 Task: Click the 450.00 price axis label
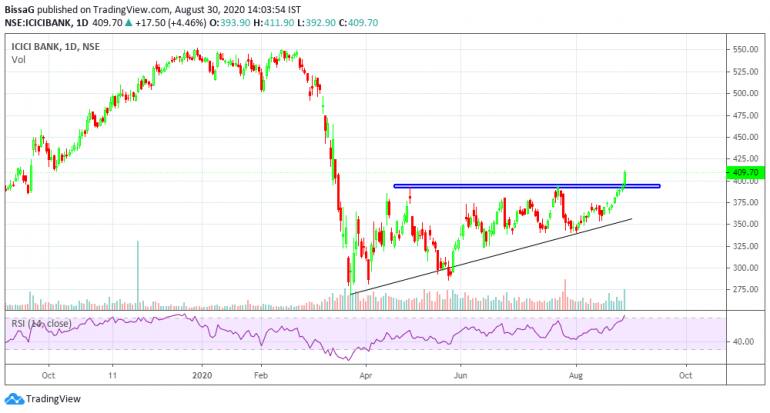(745, 137)
